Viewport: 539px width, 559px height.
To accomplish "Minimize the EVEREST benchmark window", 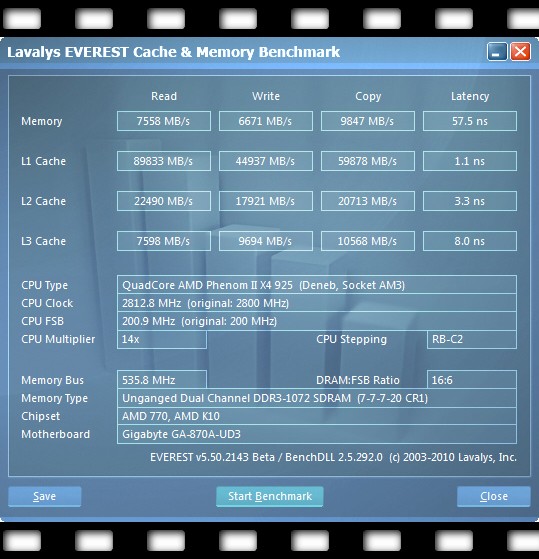I will (x=497, y=52).
